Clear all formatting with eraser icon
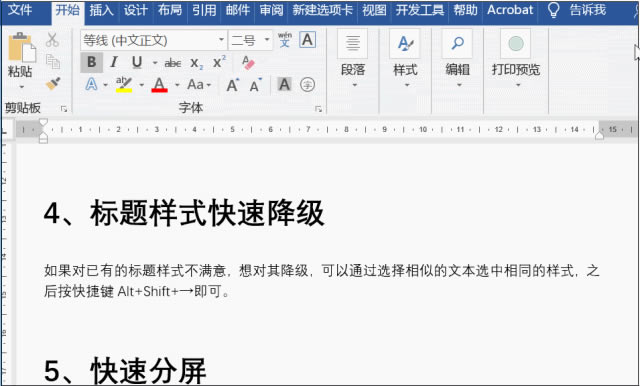 click(x=248, y=62)
